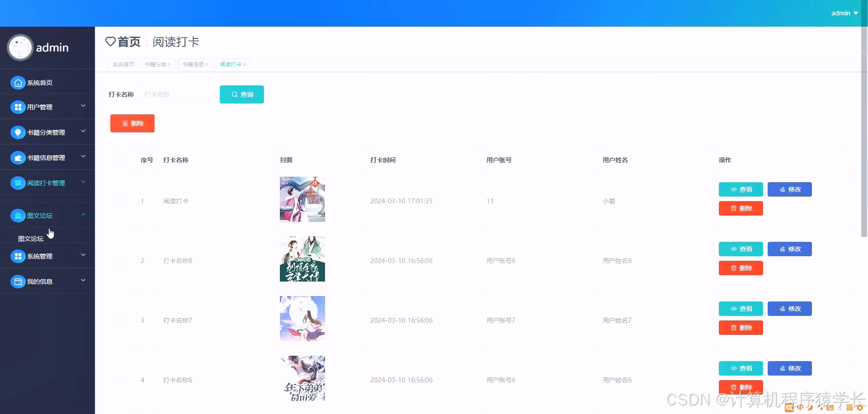
Task: Open the cover thumbnail of row 打卡名称7
Action: pos(302,319)
